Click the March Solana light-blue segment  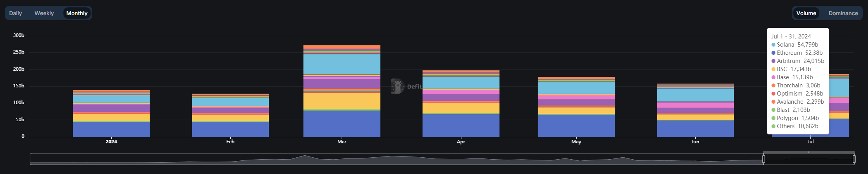[x=342, y=64]
